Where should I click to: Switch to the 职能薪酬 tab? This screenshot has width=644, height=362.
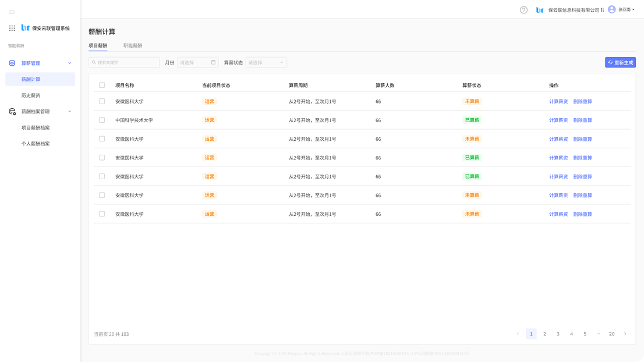tap(133, 45)
